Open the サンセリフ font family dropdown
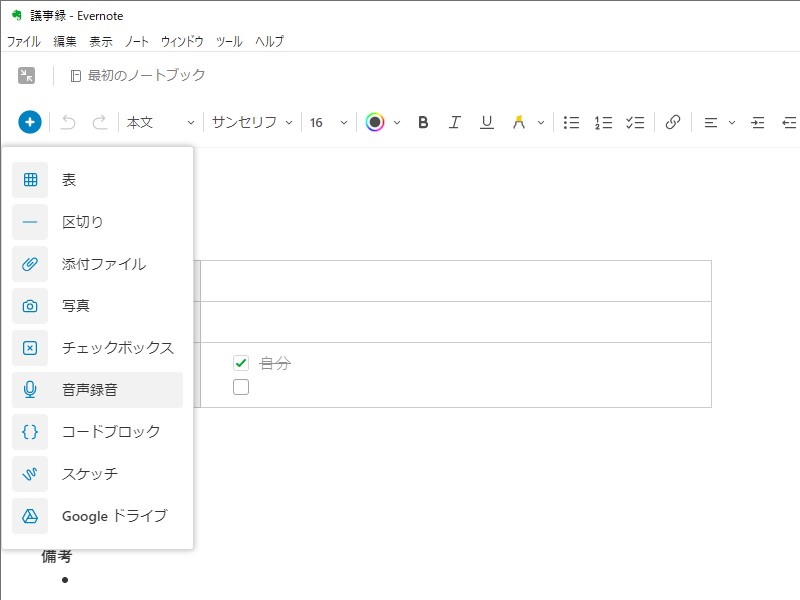This screenshot has width=800, height=600. (x=250, y=122)
